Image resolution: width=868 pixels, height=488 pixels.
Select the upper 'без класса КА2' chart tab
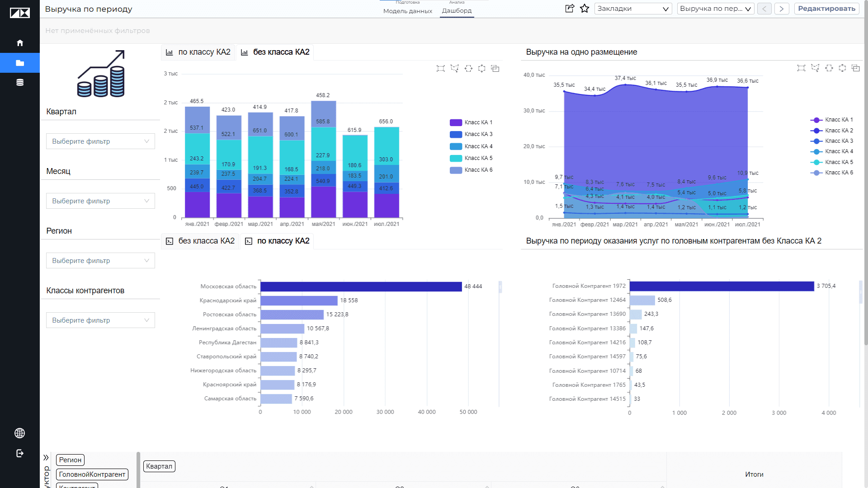click(275, 52)
